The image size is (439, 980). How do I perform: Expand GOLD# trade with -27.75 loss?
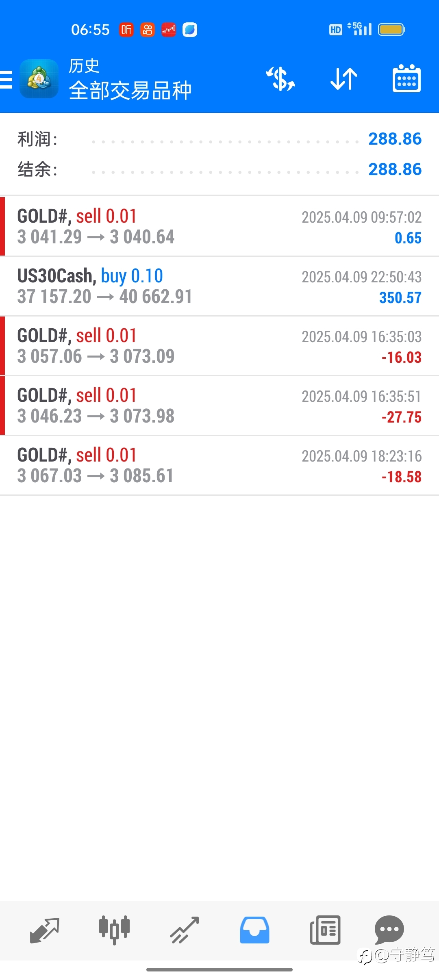pos(219,405)
